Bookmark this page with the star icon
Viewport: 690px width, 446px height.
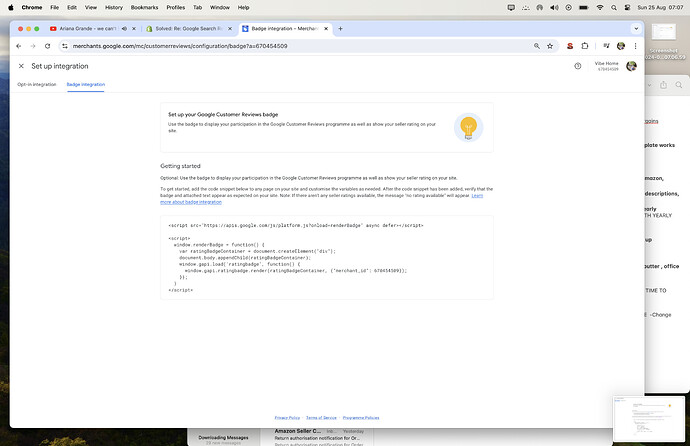550,46
